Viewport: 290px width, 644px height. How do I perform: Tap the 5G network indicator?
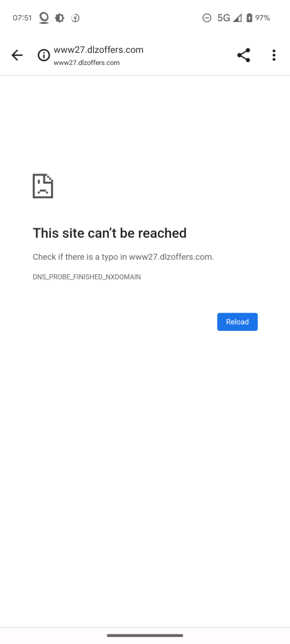point(223,18)
